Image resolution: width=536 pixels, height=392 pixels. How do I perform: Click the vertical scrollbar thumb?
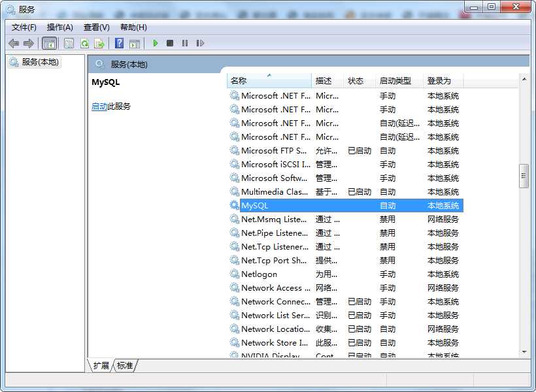[524, 176]
